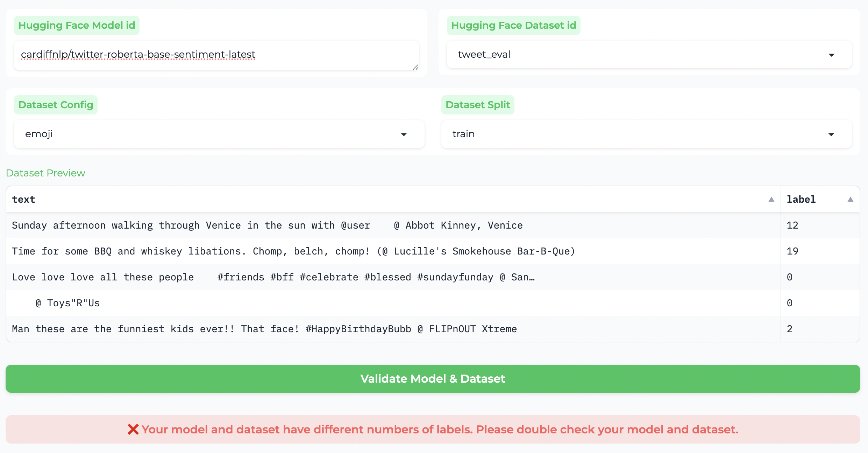
Task: Click the Hugging Face Dataset id label
Action: pos(513,25)
